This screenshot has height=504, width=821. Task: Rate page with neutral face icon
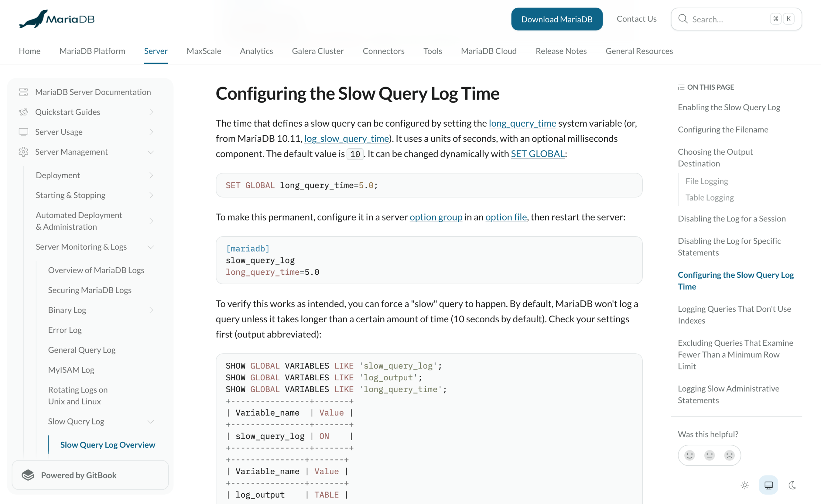tap(710, 455)
